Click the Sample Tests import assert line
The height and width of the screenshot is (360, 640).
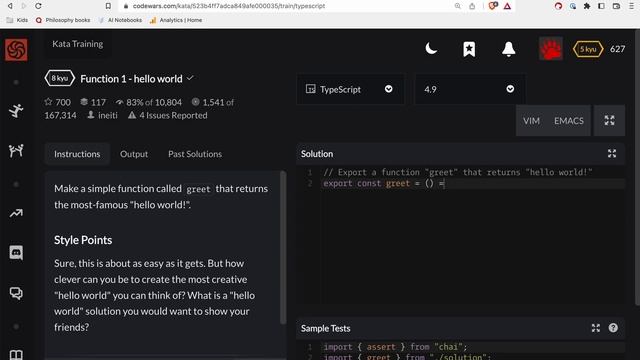click(x=395, y=347)
